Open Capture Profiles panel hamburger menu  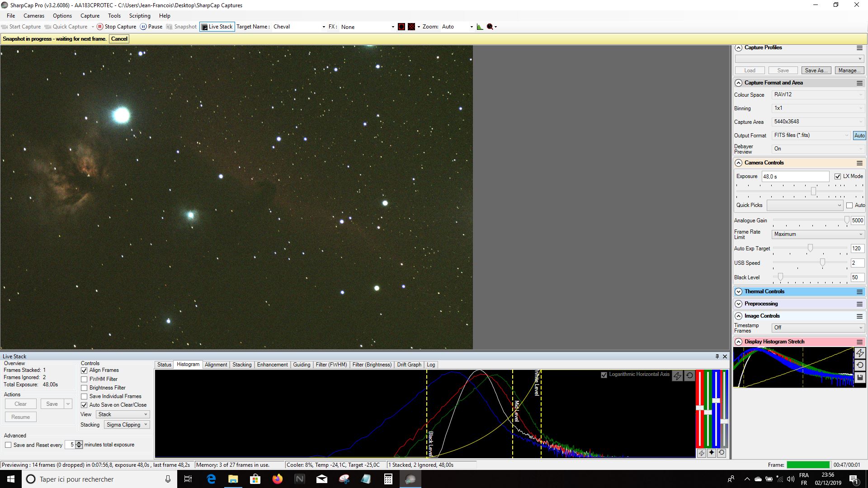tap(859, 48)
